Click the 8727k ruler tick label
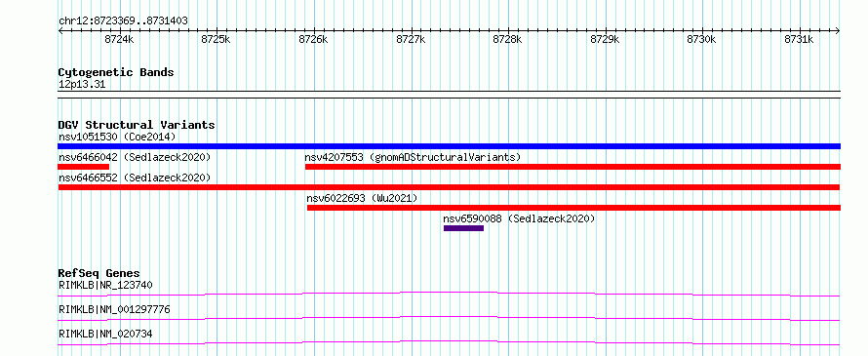Screen dimensions: 868x356 click(411, 39)
